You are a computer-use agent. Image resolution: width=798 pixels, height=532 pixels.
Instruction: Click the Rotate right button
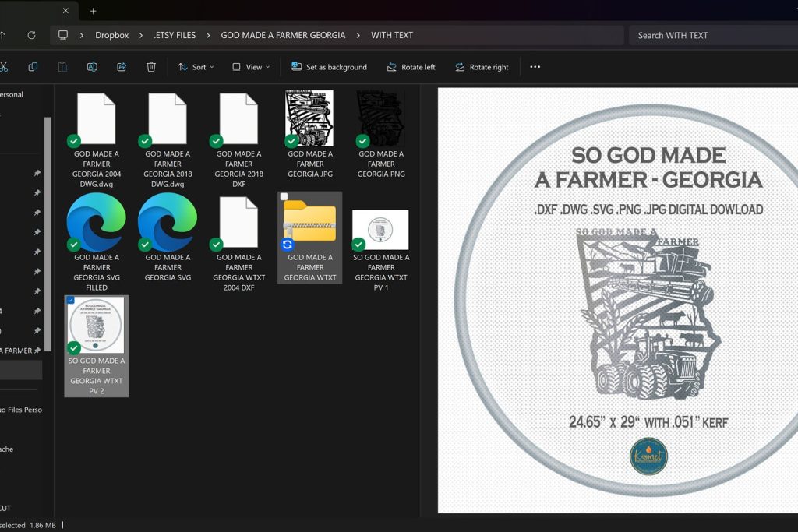(482, 67)
